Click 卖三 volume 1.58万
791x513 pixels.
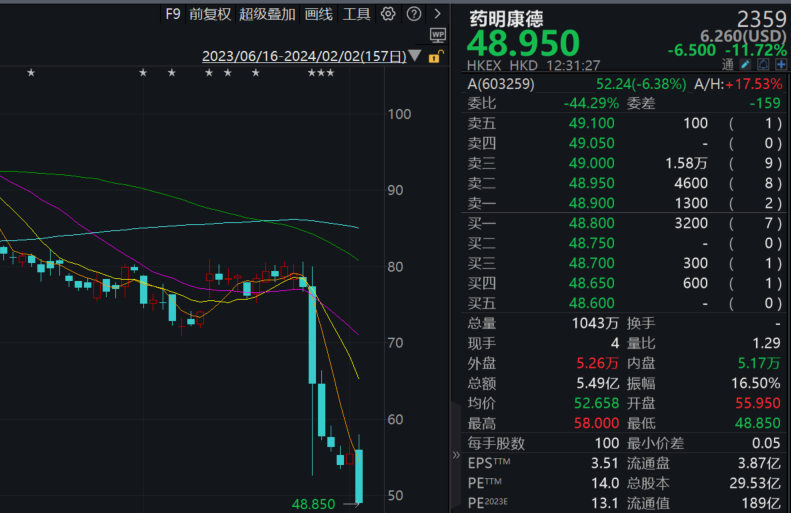[x=687, y=163]
